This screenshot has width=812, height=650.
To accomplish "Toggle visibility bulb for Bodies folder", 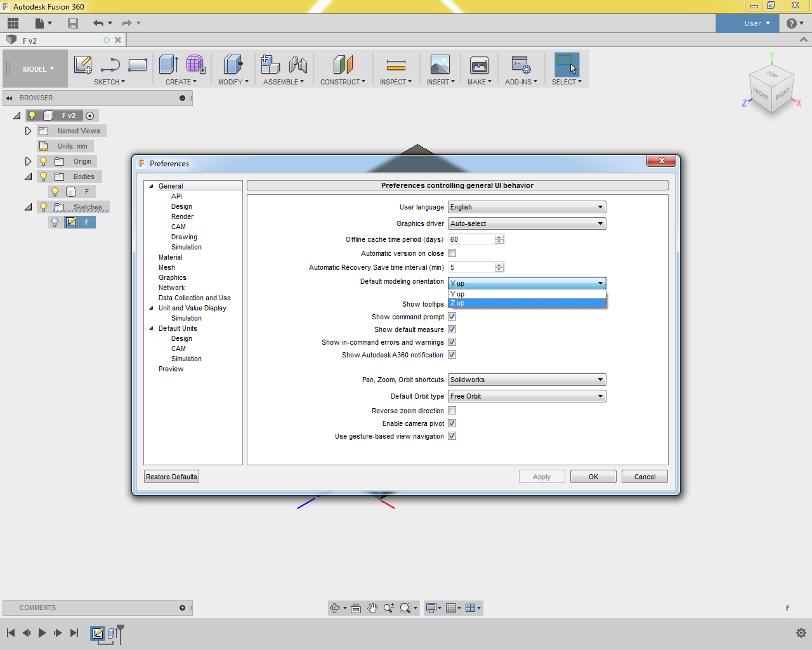I will tap(44, 176).
